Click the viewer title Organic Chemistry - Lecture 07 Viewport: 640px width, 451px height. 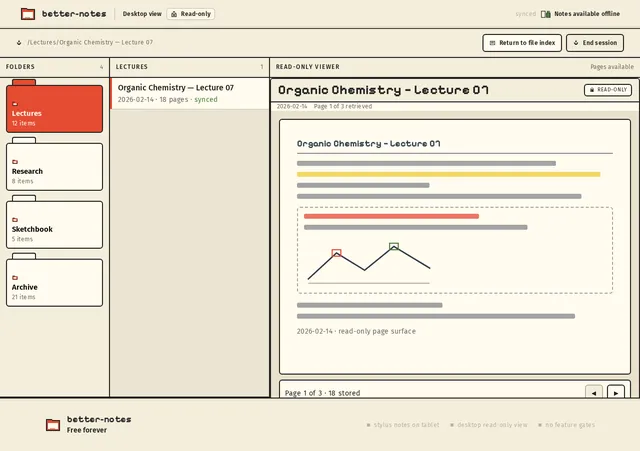pos(383,90)
